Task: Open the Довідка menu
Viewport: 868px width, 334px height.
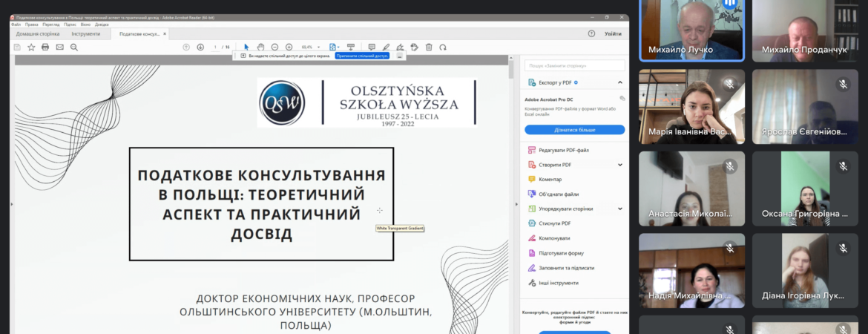Action: point(102,24)
